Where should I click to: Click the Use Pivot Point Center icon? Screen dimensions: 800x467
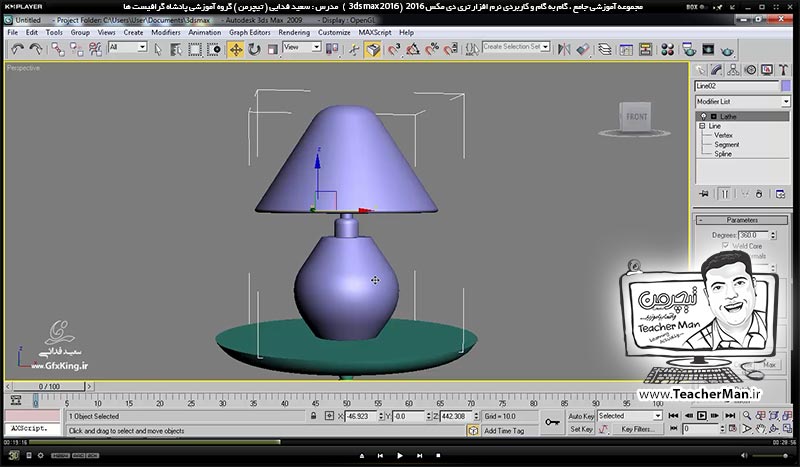332,50
